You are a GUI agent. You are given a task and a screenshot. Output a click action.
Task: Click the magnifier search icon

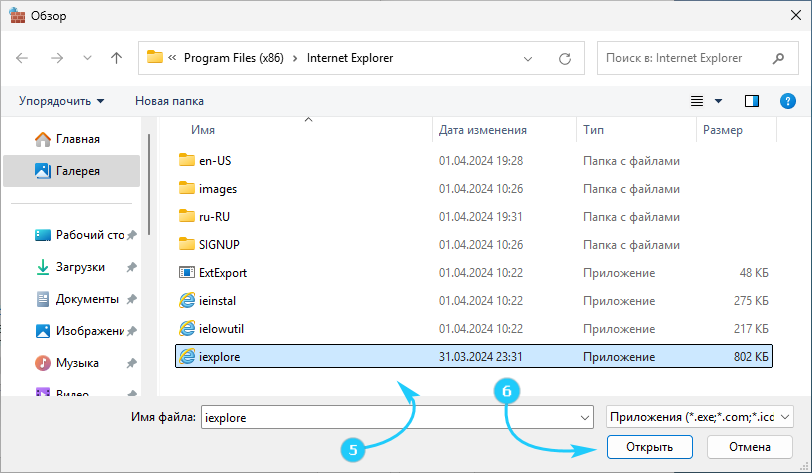coord(778,59)
